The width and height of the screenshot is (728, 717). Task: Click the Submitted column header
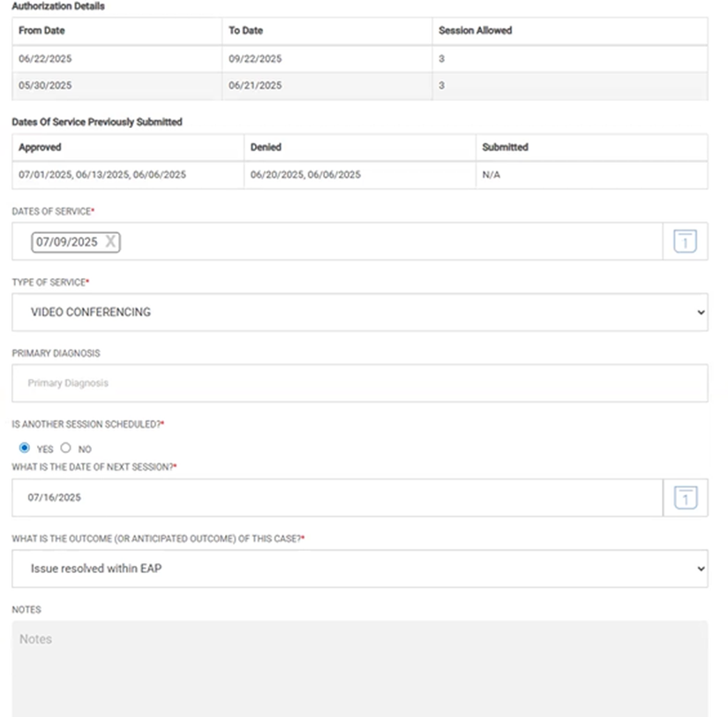(x=505, y=147)
